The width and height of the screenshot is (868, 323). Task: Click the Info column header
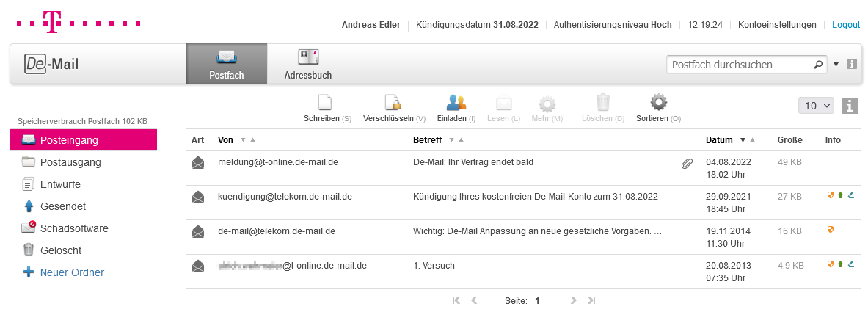pos(833,140)
